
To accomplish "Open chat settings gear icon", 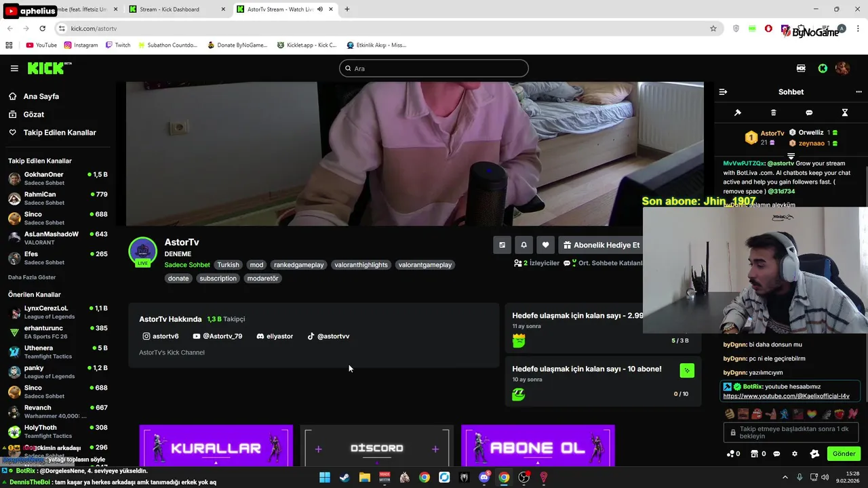I will (x=795, y=453).
